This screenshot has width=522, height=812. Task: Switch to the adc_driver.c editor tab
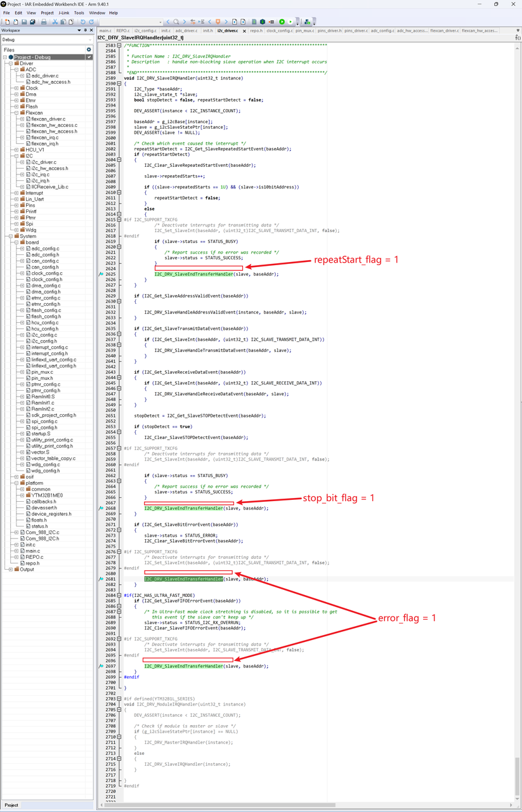[186, 30]
